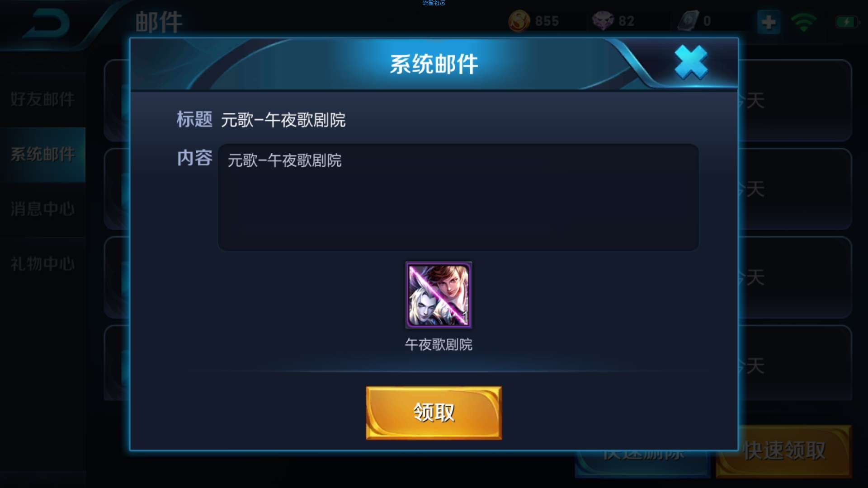Click the mail title 元歌-午夜歌剧院 text
The width and height of the screenshot is (868, 488).
(283, 120)
